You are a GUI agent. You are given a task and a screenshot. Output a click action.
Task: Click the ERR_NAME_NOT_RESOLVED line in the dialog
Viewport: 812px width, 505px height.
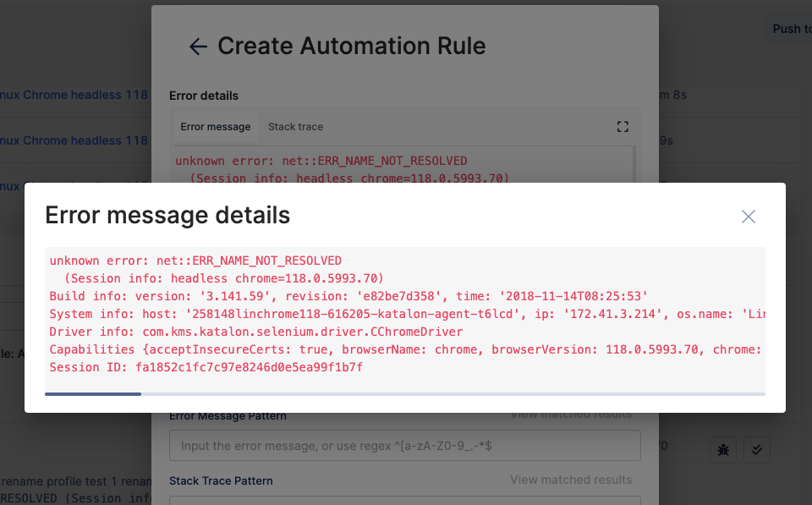click(x=195, y=261)
